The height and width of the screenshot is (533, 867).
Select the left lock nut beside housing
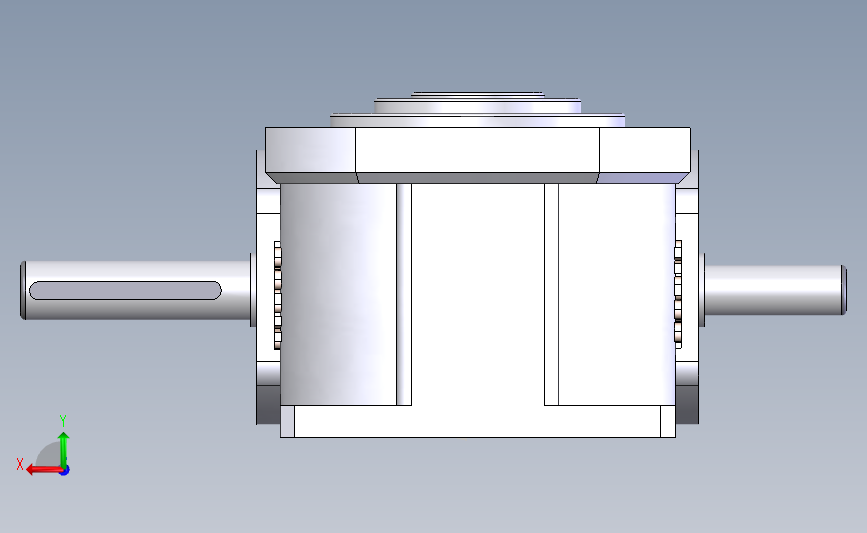tap(278, 295)
